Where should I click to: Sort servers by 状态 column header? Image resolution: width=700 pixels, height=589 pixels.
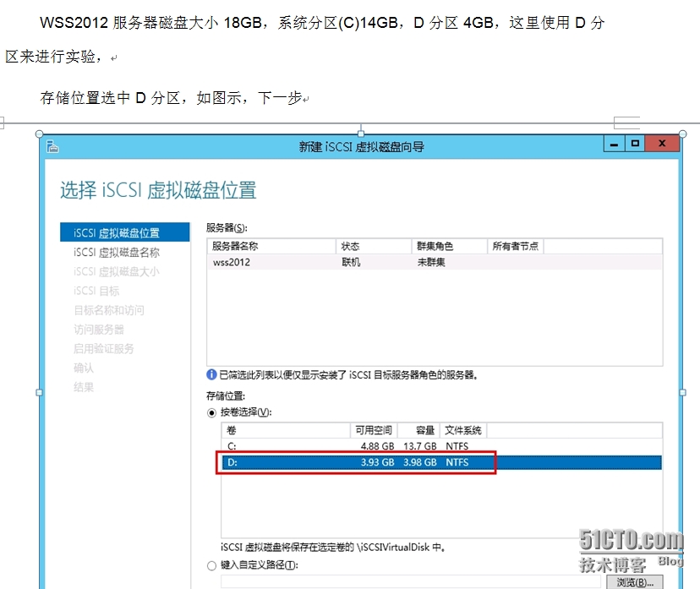(x=374, y=246)
